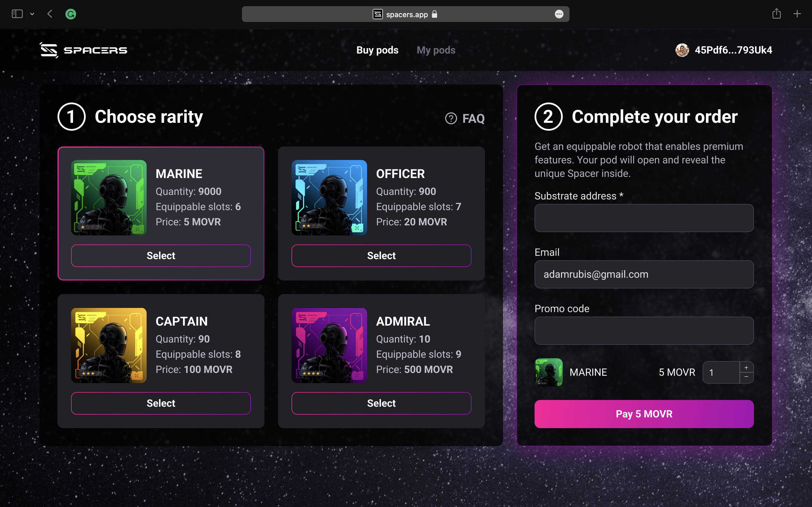The height and width of the screenshot is (507, 812).
Task: Switch to My pods tab
Action: [436, 50]
